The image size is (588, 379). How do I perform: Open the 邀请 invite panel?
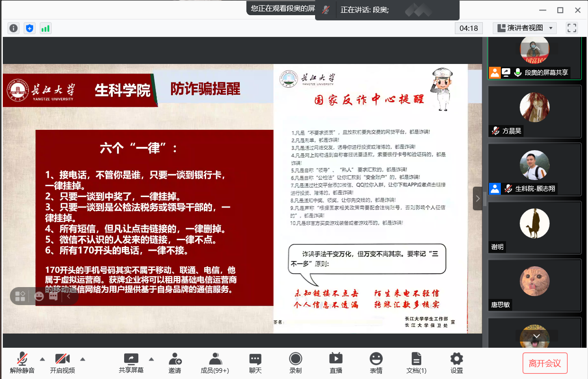(x=175, y=363)
